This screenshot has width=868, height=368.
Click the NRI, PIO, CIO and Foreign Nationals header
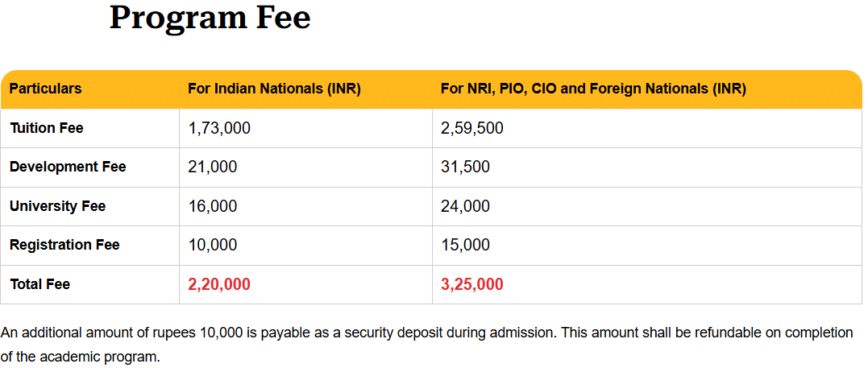593,89
